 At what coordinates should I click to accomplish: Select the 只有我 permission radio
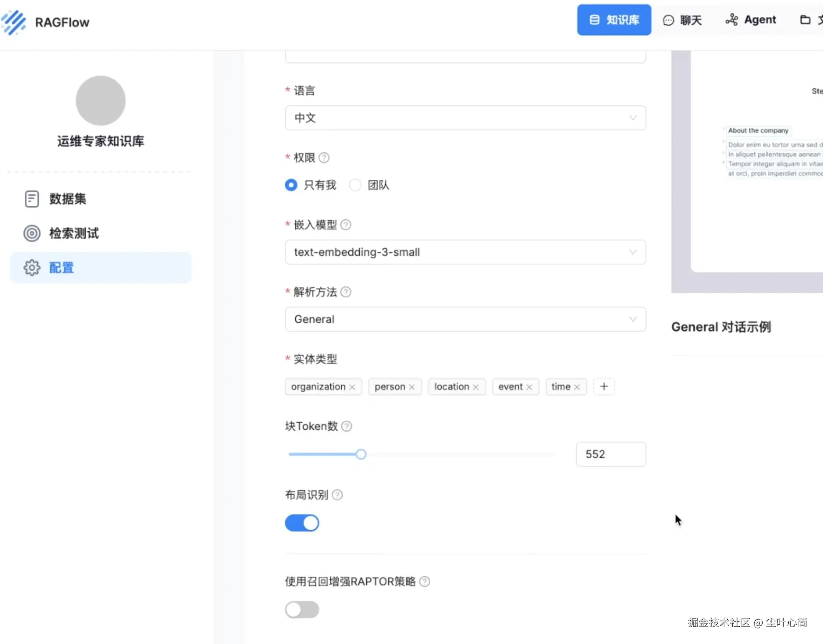(x=291, y=185)
